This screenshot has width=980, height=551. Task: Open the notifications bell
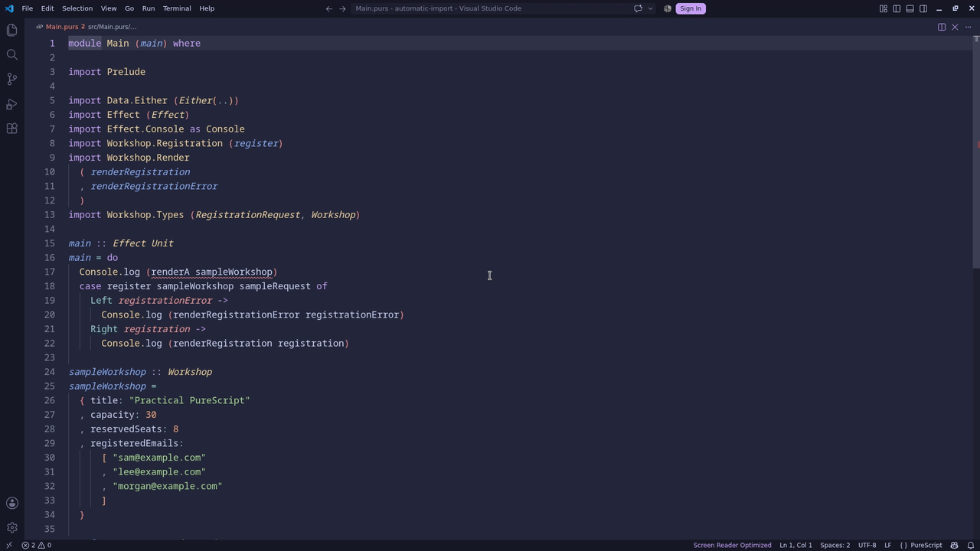971,545
